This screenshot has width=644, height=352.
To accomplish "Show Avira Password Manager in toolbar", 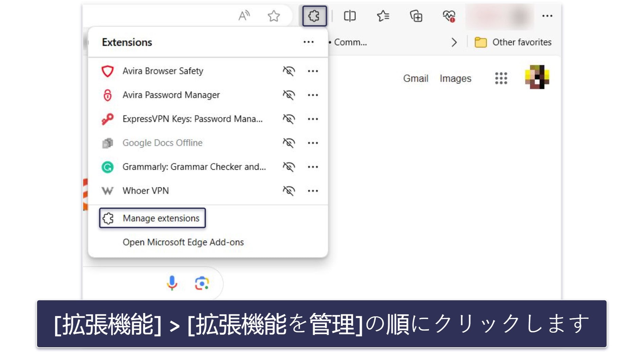I will [x=289, y=95].
